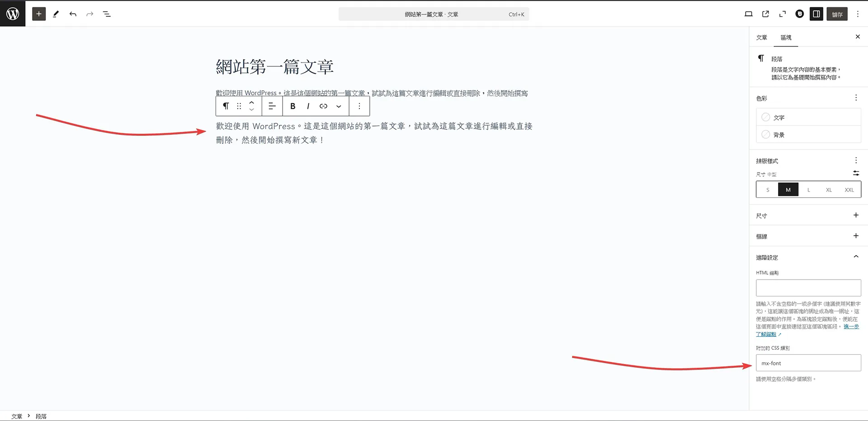Click the 文章 breadcrumb

(x=17, y=416)
